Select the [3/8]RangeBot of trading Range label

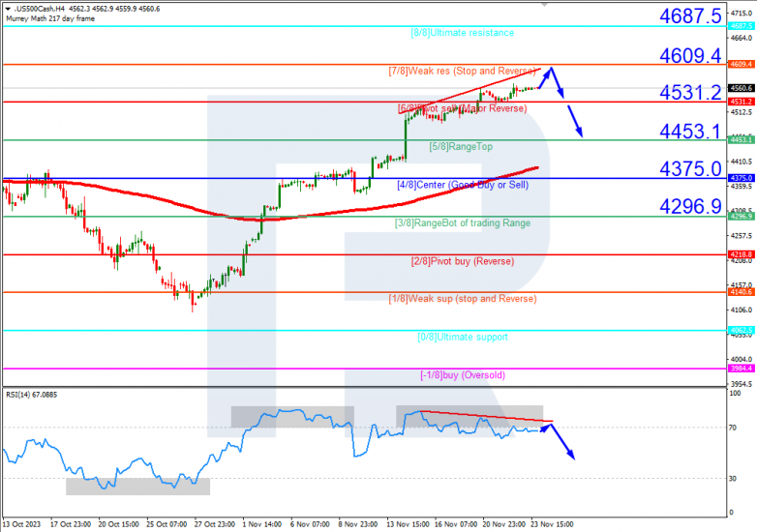tap(463, 222)
